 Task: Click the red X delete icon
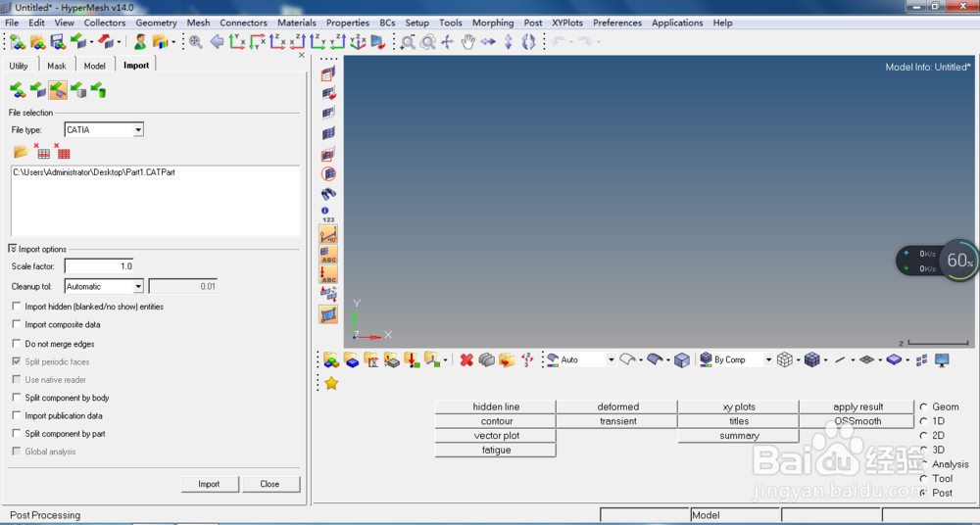466,360
